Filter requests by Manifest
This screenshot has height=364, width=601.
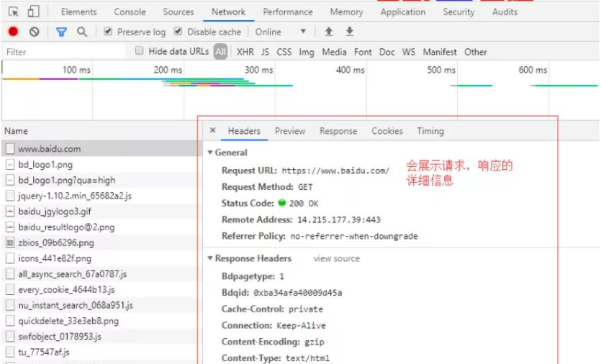tap(440, 52)
